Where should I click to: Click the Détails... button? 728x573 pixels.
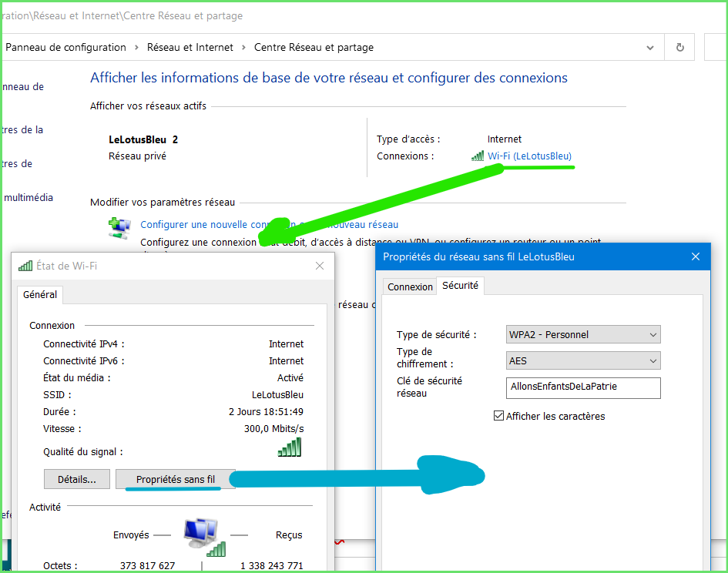click(x=77, y=479)
